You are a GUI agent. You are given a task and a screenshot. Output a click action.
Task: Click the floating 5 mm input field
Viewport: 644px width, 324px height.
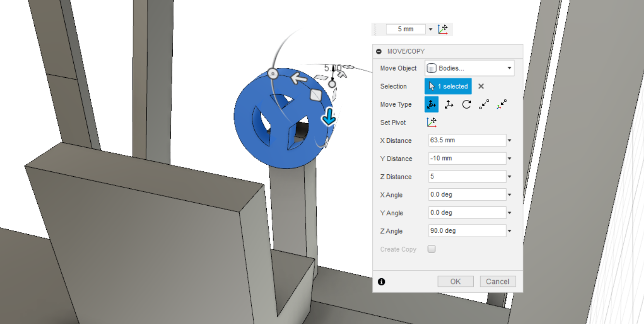click(x=406, y=29)
